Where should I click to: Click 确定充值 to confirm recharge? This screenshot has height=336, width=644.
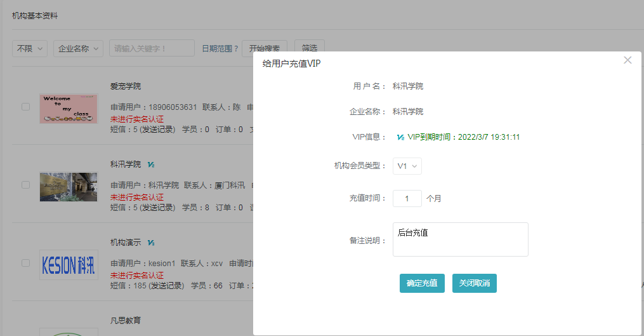[x=422, y=283]
